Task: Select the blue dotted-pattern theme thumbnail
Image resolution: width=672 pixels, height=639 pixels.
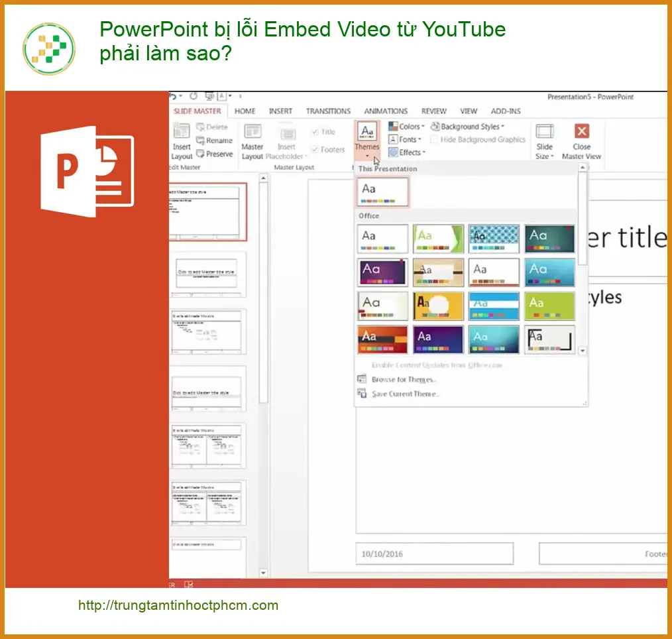Action: click(x=494, y=238)
